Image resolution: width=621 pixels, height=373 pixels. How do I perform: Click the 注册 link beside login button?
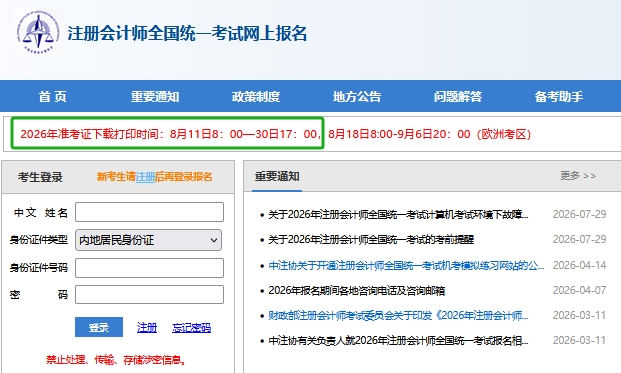coord(147,327)
